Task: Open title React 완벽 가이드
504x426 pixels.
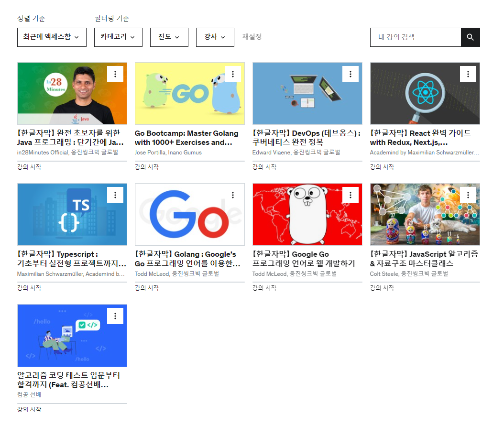Action: [x=420, y=138]
